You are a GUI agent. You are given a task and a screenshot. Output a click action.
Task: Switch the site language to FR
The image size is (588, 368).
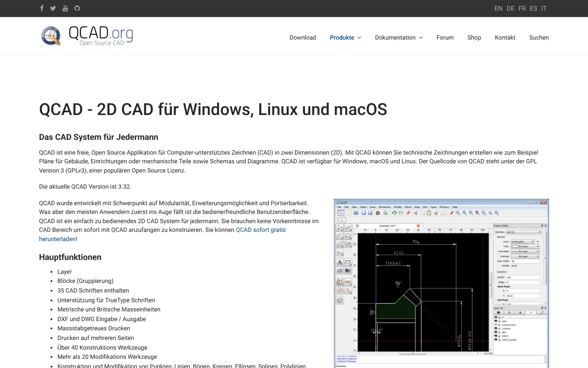click(x=522, y=8)
